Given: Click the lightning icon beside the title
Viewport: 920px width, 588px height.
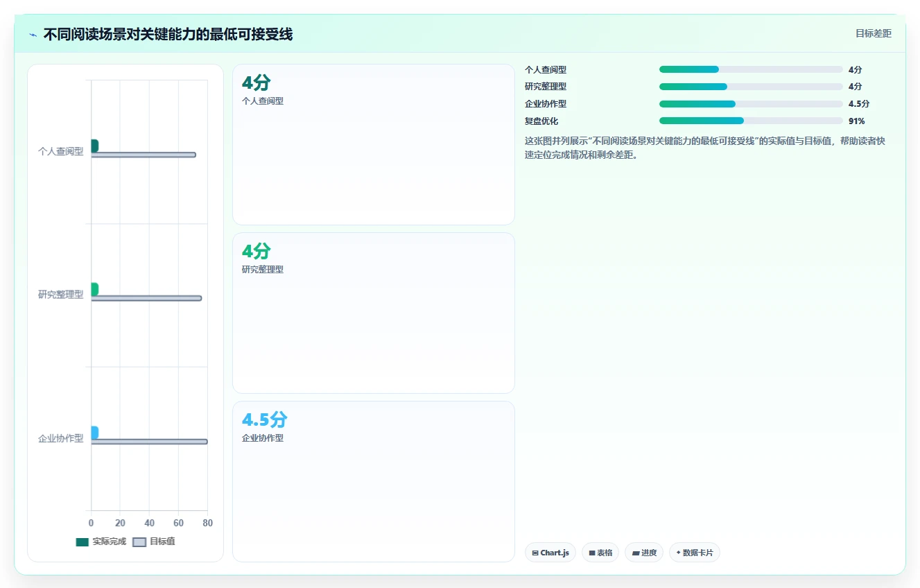Looking at the screenshot, I should click(33, 35).
